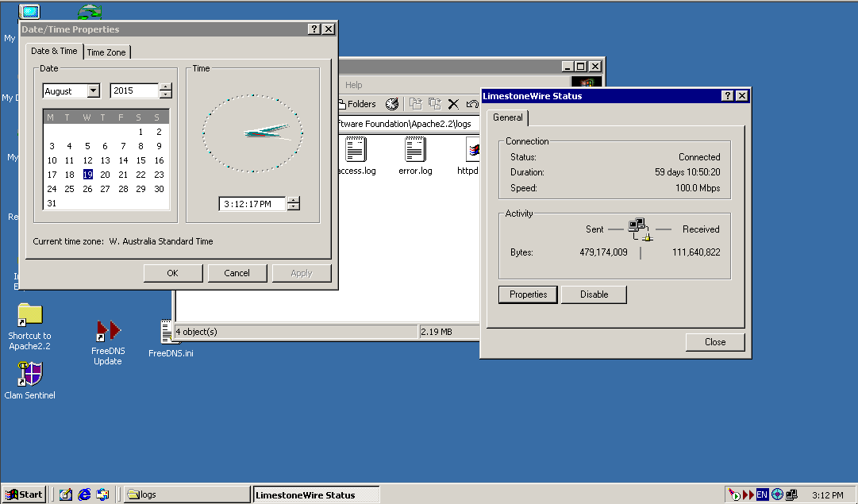Click the network connection tray icon
The height and width of the screenshot is (504, 858).
pyautogui.click(x=791, y=495)
